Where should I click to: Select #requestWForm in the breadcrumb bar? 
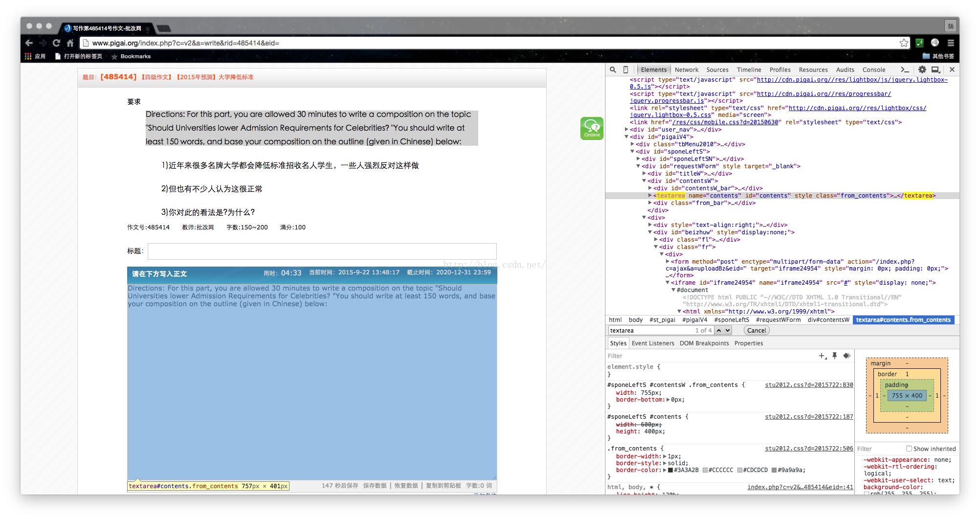[778, 320]
